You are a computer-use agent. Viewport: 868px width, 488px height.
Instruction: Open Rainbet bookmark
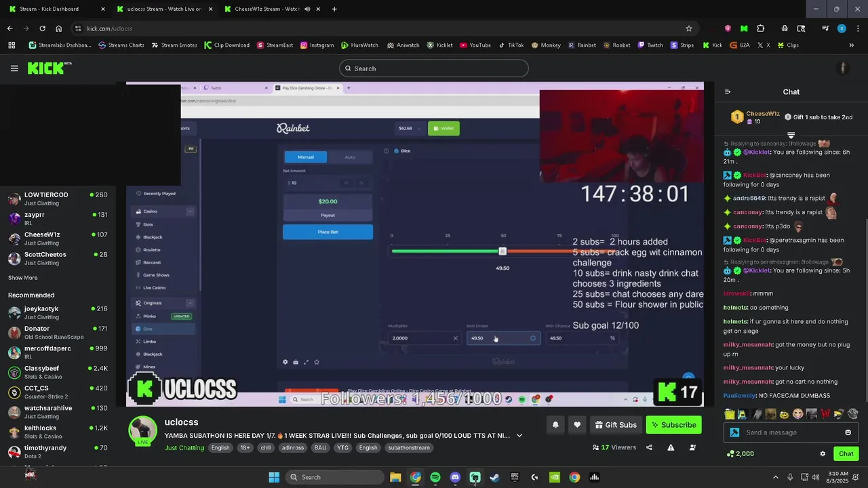(582, 45)
